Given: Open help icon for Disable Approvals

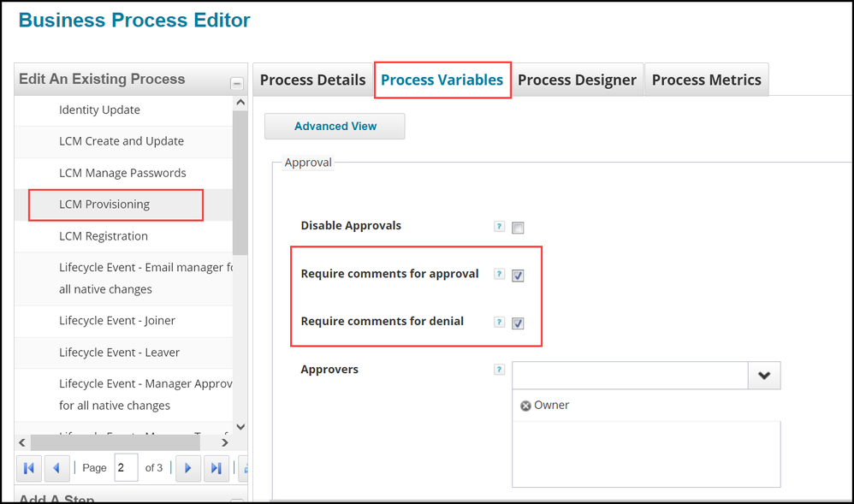Looking at the screenshot, I should tap(499, 227).
